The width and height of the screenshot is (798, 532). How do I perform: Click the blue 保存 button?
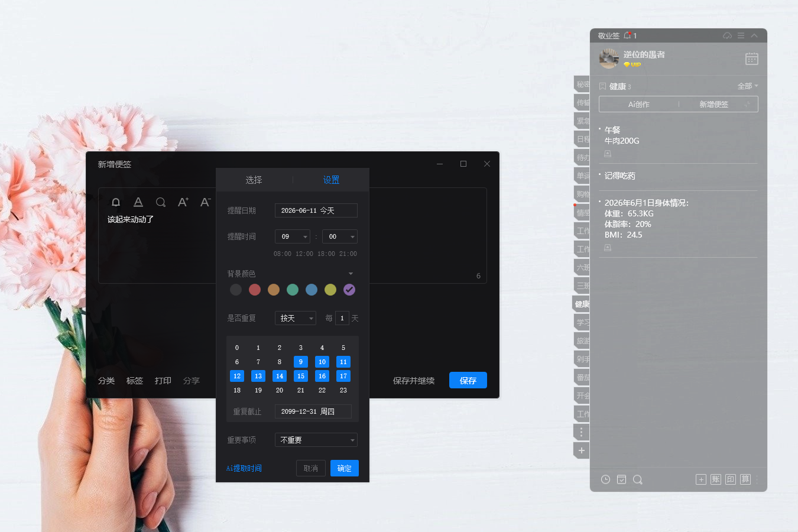click(x=468, y=380)
